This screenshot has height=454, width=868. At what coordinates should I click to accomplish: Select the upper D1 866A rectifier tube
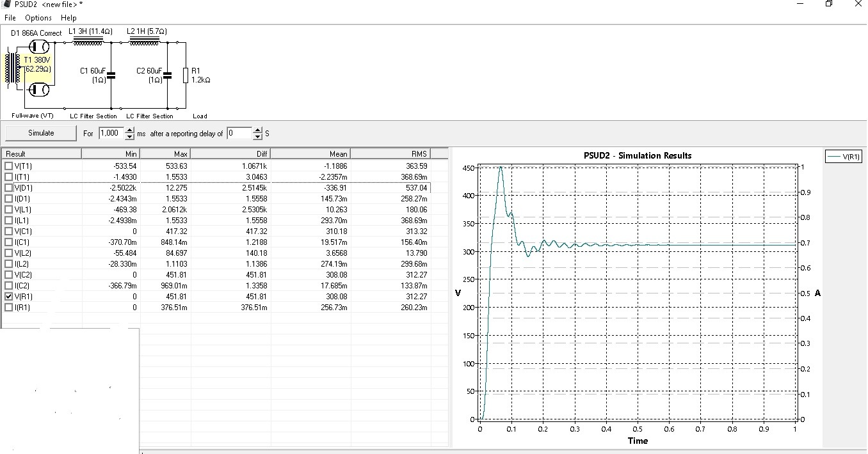pos(40,46)
